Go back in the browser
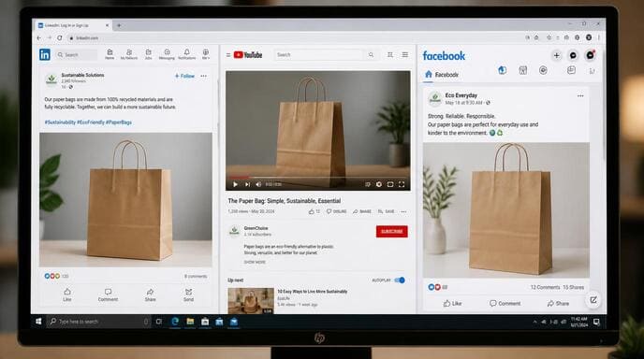 [x=39, y=37]
